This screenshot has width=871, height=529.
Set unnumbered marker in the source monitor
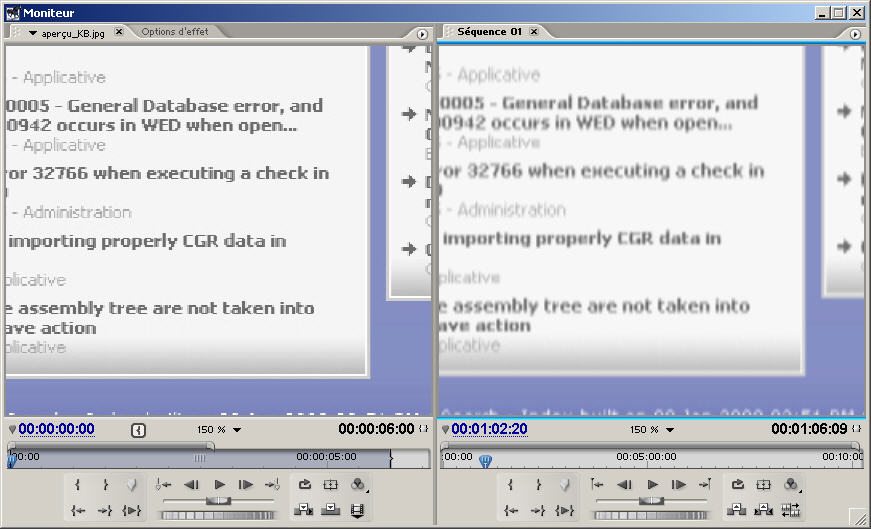(x=132, y=485)
